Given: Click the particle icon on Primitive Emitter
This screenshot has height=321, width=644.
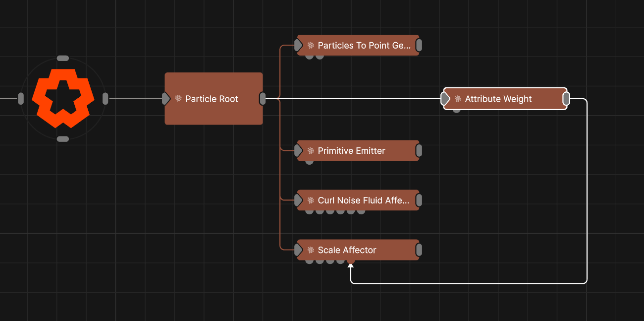Looking at the screenshot, I should pyautogui.click(x=311, y=151).
